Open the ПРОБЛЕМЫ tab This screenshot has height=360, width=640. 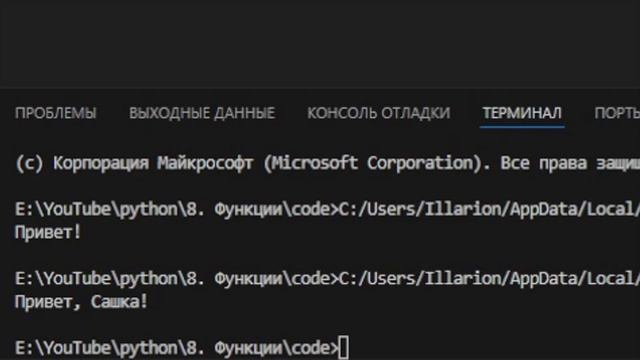[56, 113]
